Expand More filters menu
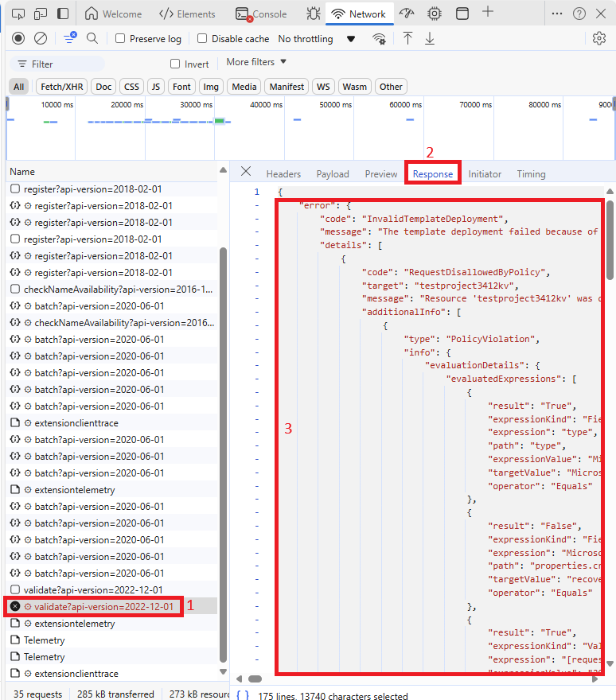 point(256,62)
